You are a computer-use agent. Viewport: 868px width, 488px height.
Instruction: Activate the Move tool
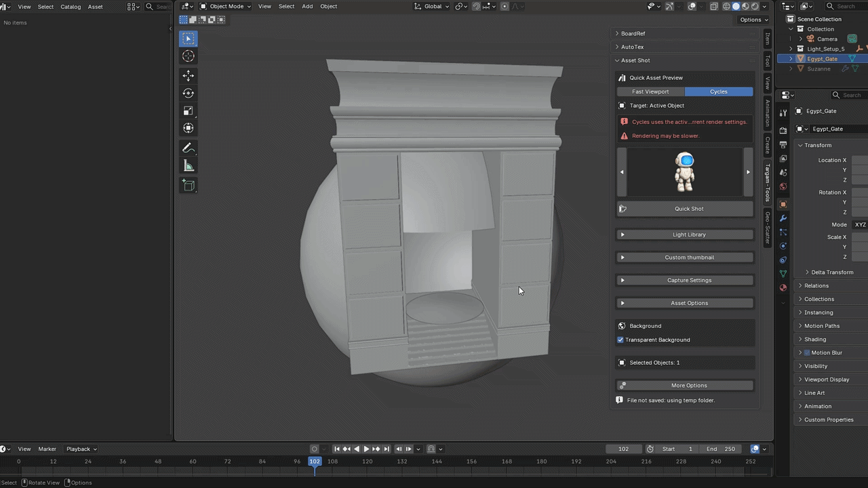(189, 75)
